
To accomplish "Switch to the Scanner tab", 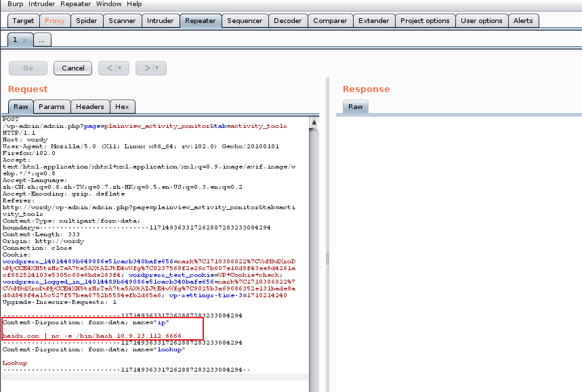I will point(122,21).
